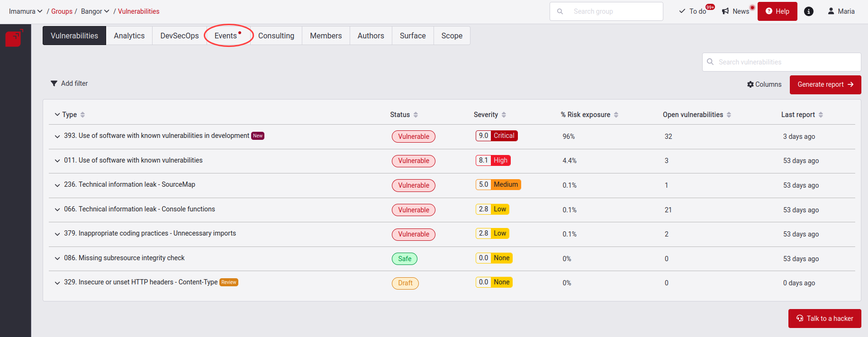Image resolution: width=868 pixels, height=337 pixels.
Task: Switch to the Members tab
Action: [326, 36]
